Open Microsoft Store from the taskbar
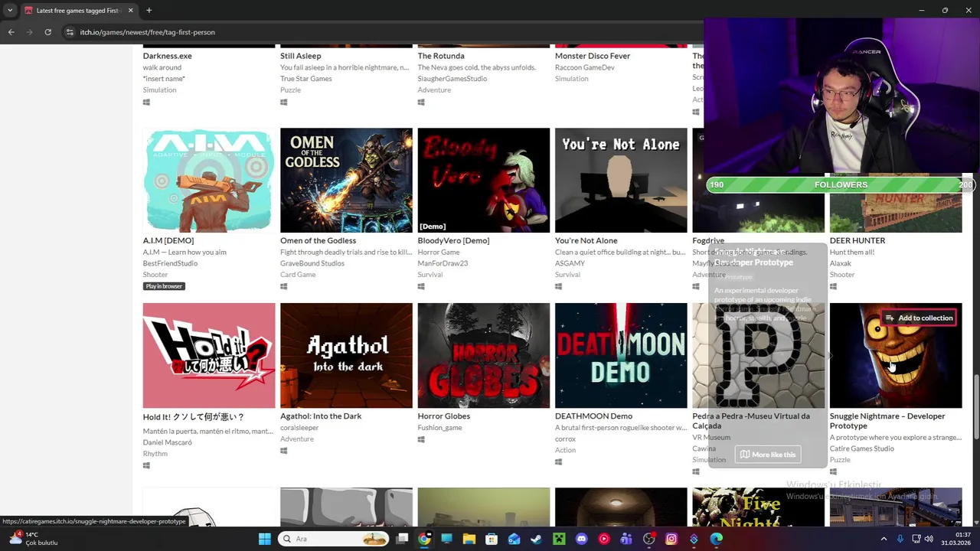Image resolution: width=980 pixels, height=551 pixels. (492, 539)
